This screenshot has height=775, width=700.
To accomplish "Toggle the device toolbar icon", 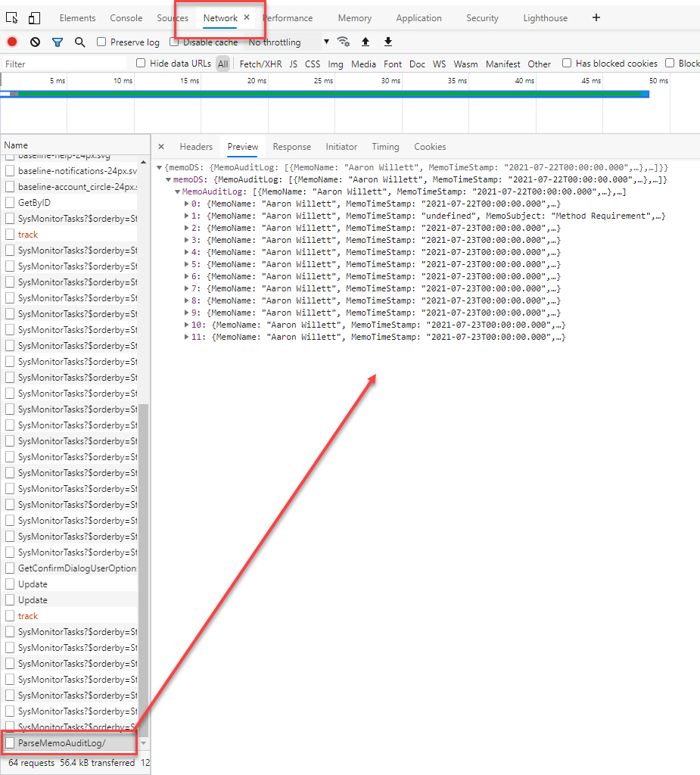I will pyautogui.click(x=34, y=18).
